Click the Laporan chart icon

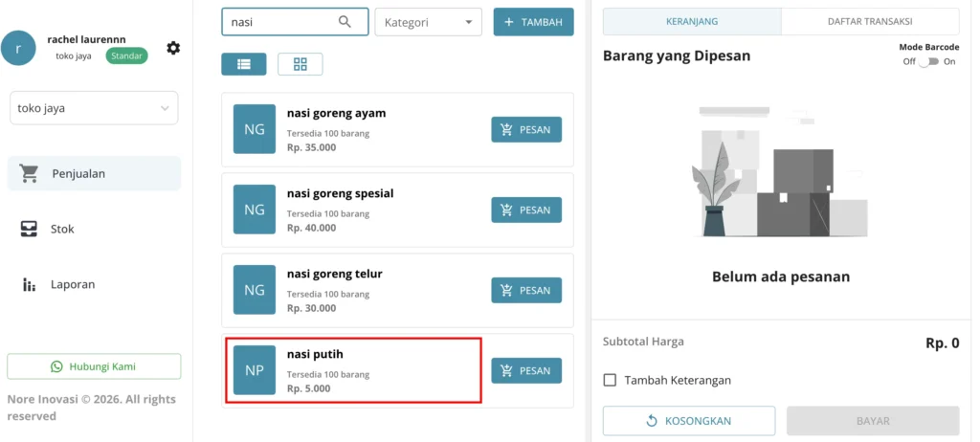(29, 284)
